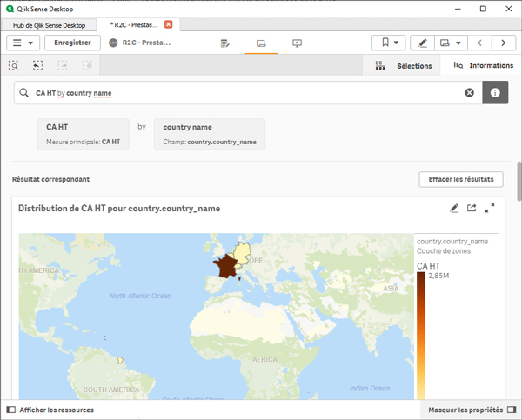Click the CA HT color gradient legend
The image size is (522, 420).
point(421,336)
